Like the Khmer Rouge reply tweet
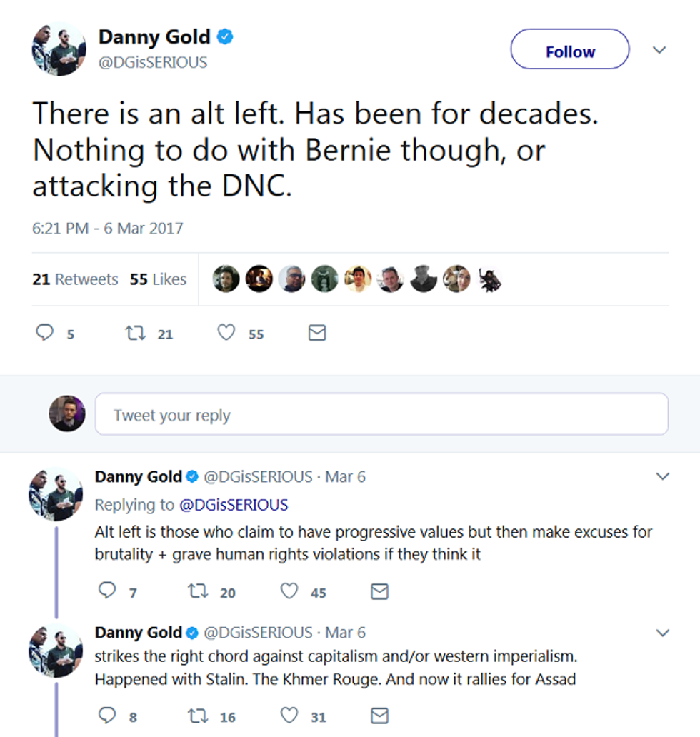This screenshot has width=700, height=737. 289,715
